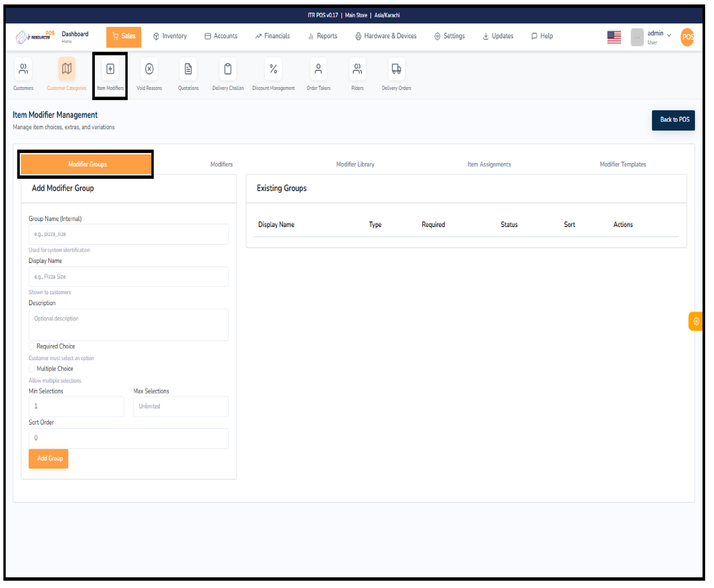Open the Quotations icon
Viewport: 714px width, 588px height.
pos(188,69)
